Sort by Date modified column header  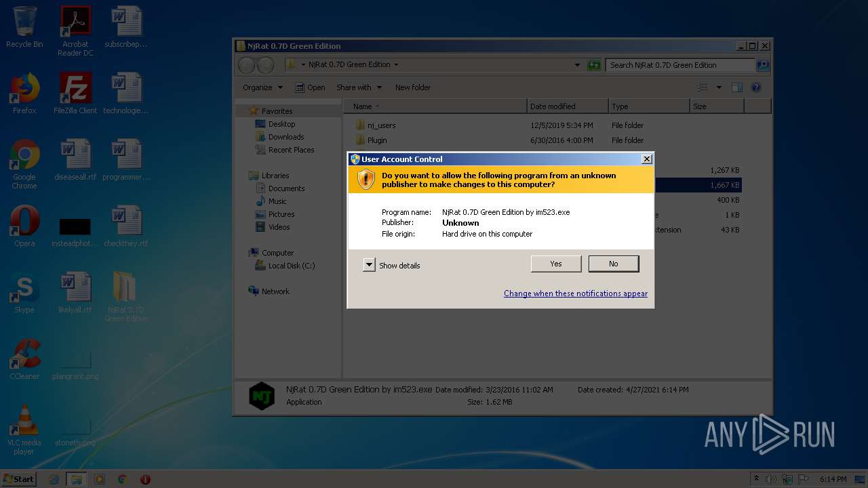tap(568, 106)
